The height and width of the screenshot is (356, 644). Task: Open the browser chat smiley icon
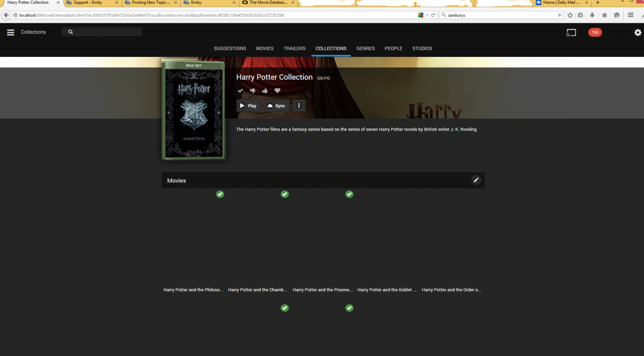click(617, 15)
